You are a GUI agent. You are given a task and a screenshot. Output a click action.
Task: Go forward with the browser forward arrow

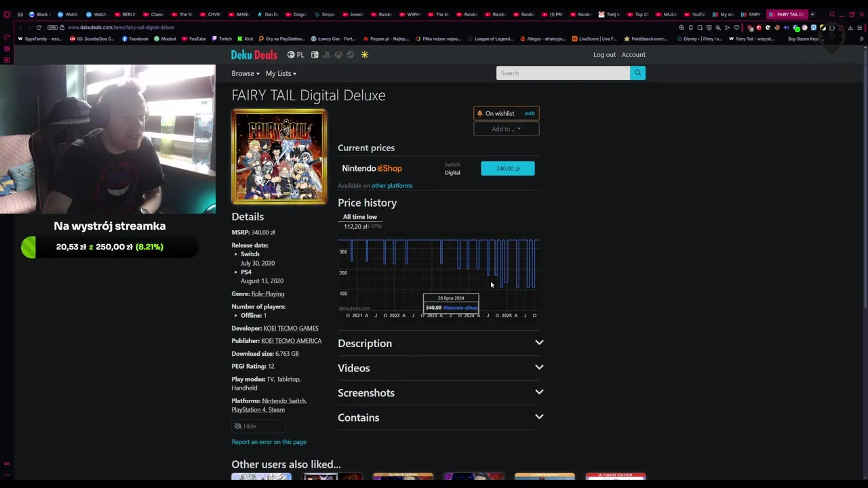click(29, 28)
